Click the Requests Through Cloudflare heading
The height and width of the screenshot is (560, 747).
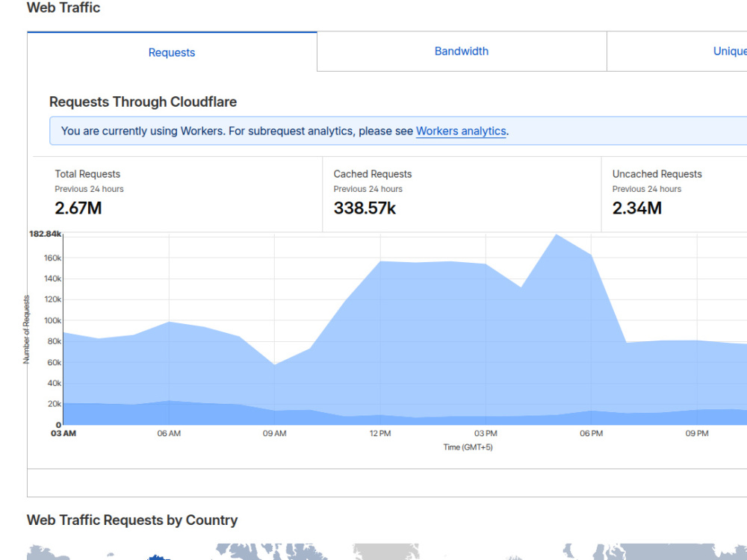(x=143, y=102)
